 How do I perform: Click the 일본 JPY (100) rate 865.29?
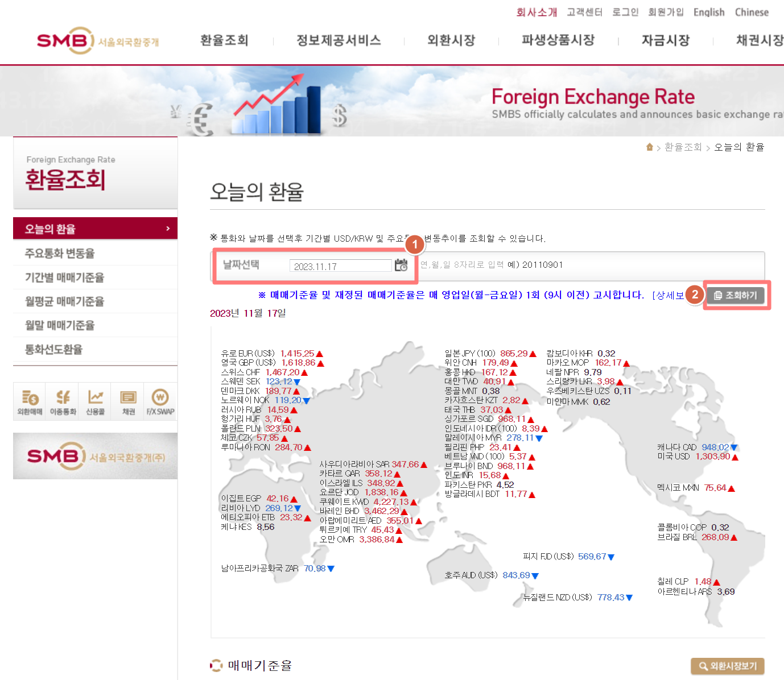[514, 354]
